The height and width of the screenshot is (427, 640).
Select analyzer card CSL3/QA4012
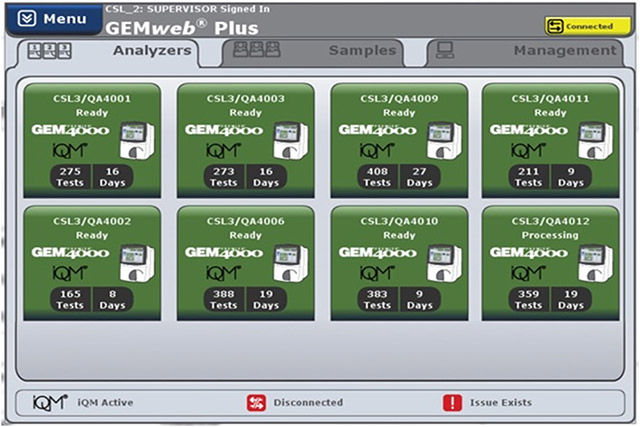(551, 263)
